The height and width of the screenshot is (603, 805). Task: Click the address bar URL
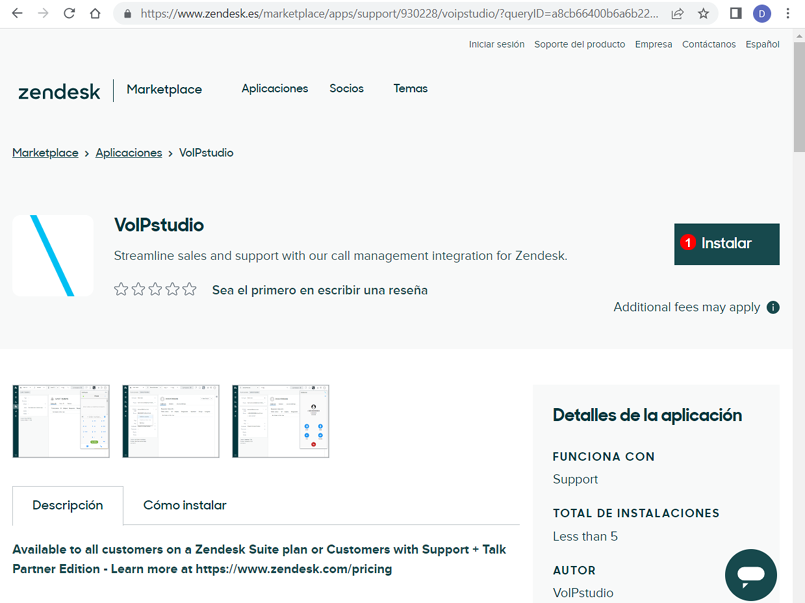click(399, 14)
